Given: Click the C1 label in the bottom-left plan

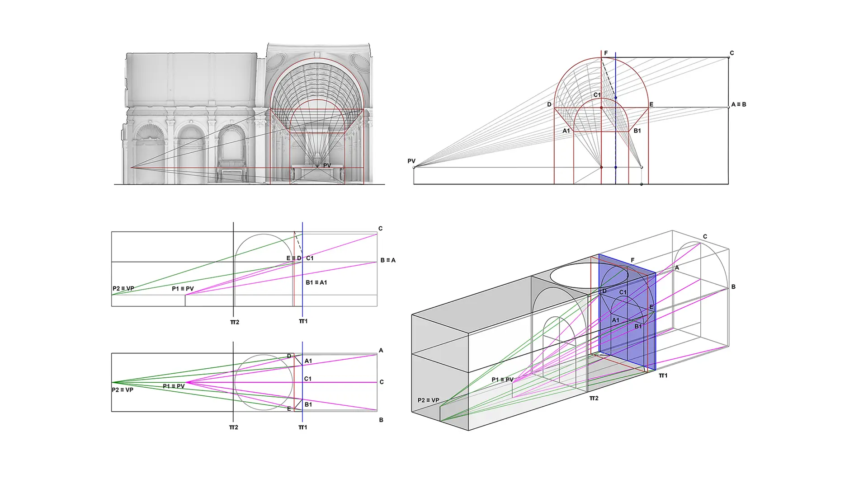Looking at the screenshot, I should point(307,379).
